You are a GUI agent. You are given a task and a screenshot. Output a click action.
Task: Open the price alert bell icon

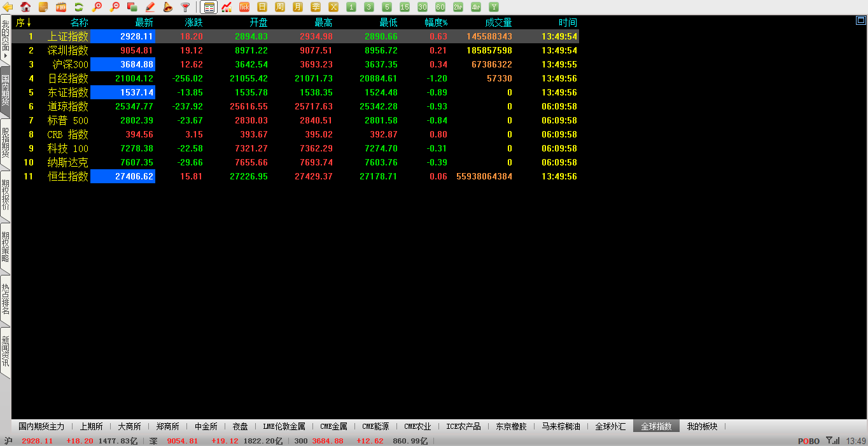click(x=167, y=7)
